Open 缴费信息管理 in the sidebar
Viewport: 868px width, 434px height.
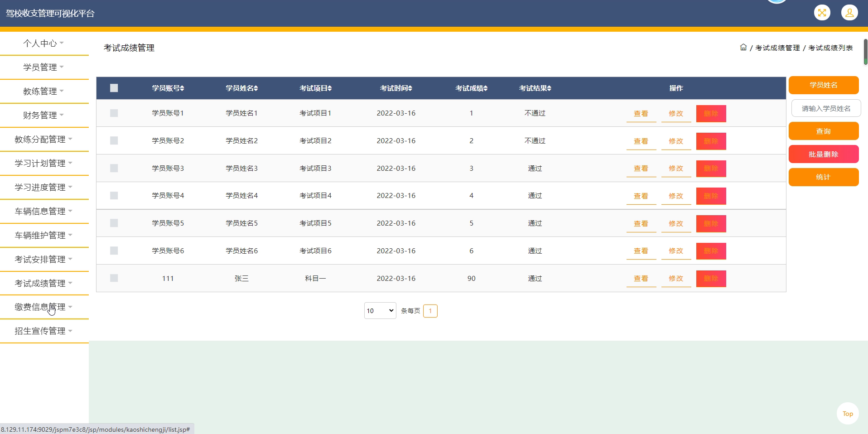pyautogui.click(x=44, y=307)
